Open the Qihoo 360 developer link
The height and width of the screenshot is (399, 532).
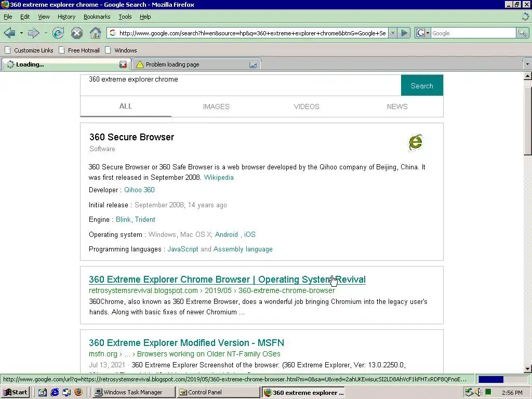pyautogui.click(x=139, y=190)
